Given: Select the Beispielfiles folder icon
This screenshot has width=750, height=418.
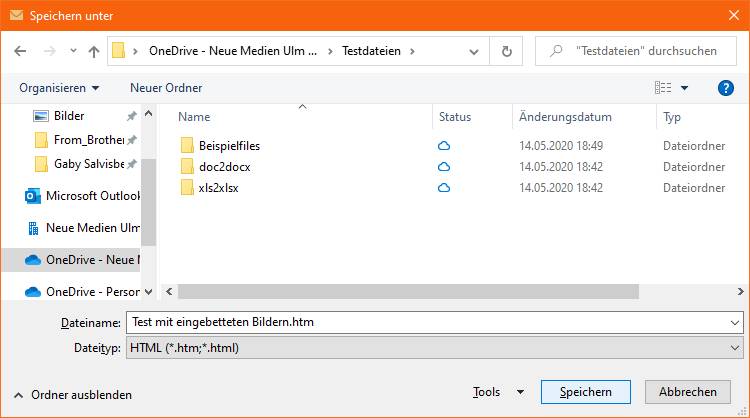Looking at the screenshot, I should [187, 146].
